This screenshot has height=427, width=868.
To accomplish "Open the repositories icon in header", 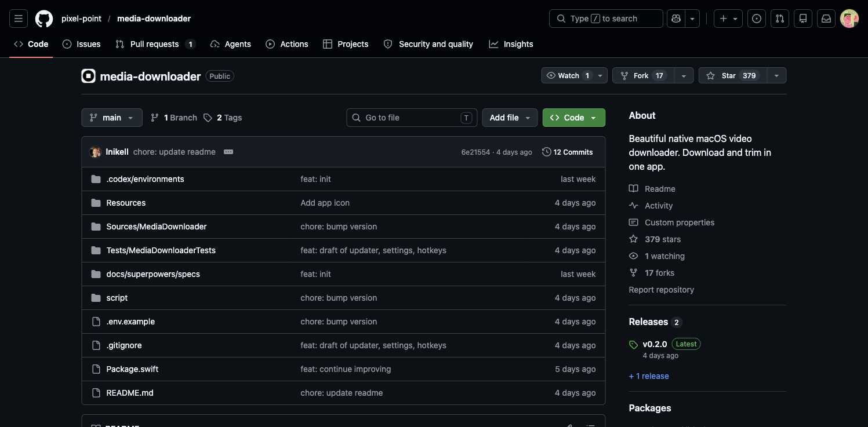I will pos(803,19).
